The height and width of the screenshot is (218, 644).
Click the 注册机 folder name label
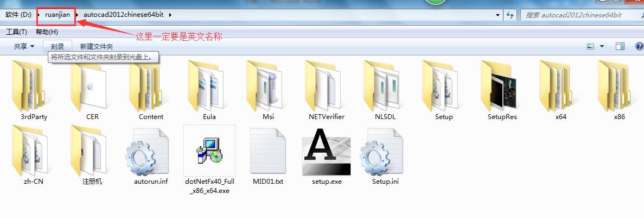tap(92, 181)
